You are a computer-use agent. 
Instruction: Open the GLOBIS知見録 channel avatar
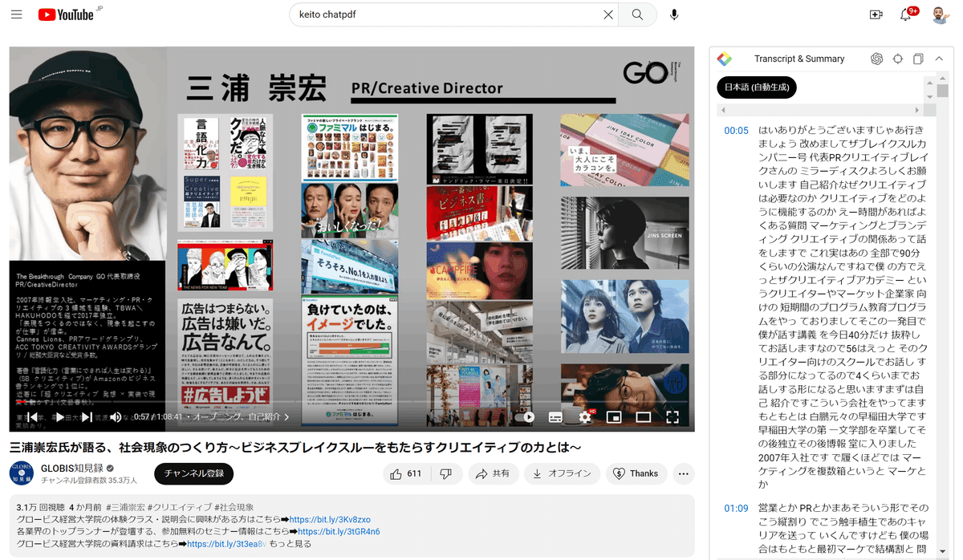pyautogui.click(x=22, y=473)
